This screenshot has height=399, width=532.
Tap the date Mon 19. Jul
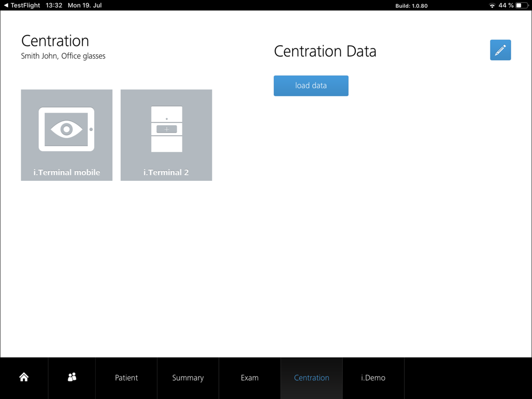pyautogui.click(x=85, y=5)
